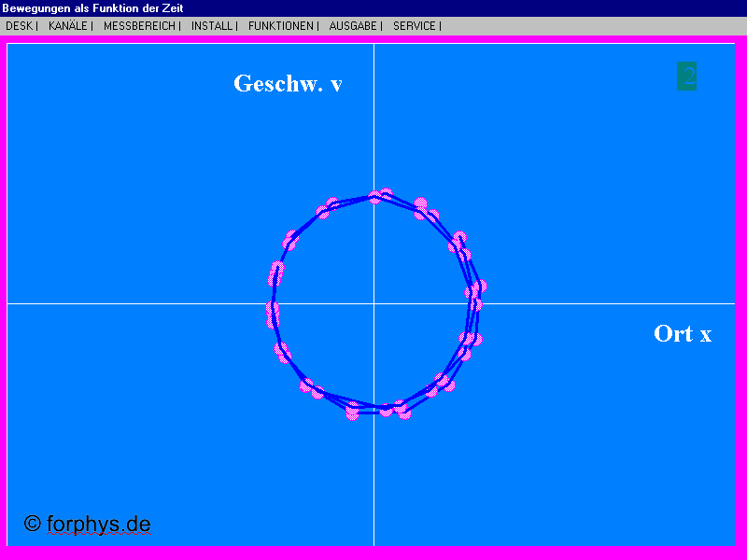Select the "Ort x" axis label
747x560 pixels.
pos(683,332)
